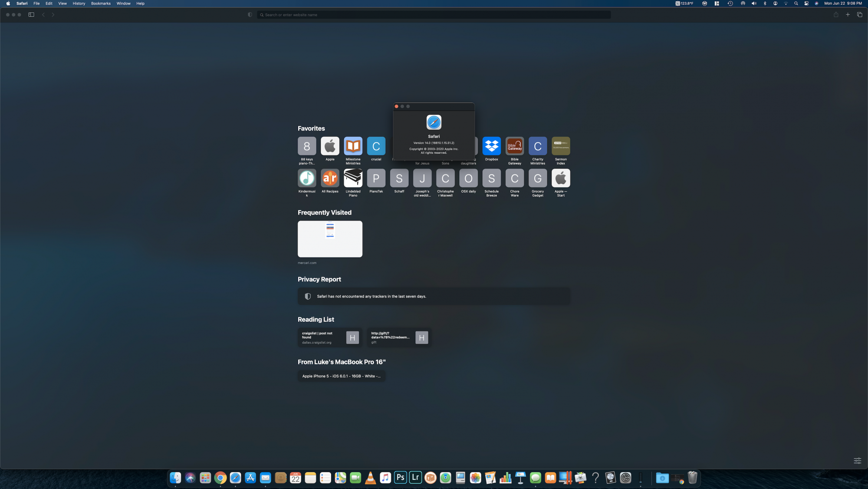This screenshot has height=489, width=868.
Task: Open the Schedule Breeze favorite
Action: pyautogui.click(x=492, y=178)
